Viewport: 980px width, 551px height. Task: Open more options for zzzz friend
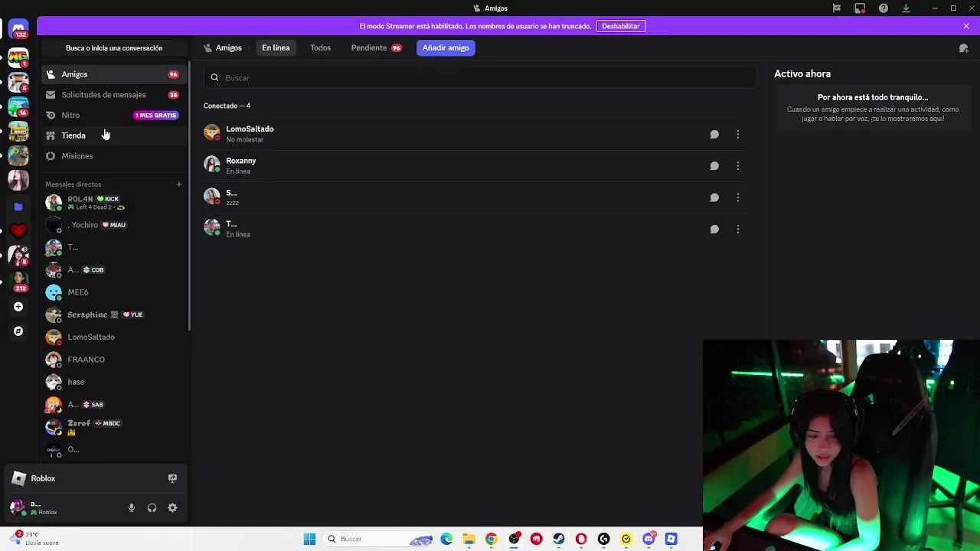(738, 197)
